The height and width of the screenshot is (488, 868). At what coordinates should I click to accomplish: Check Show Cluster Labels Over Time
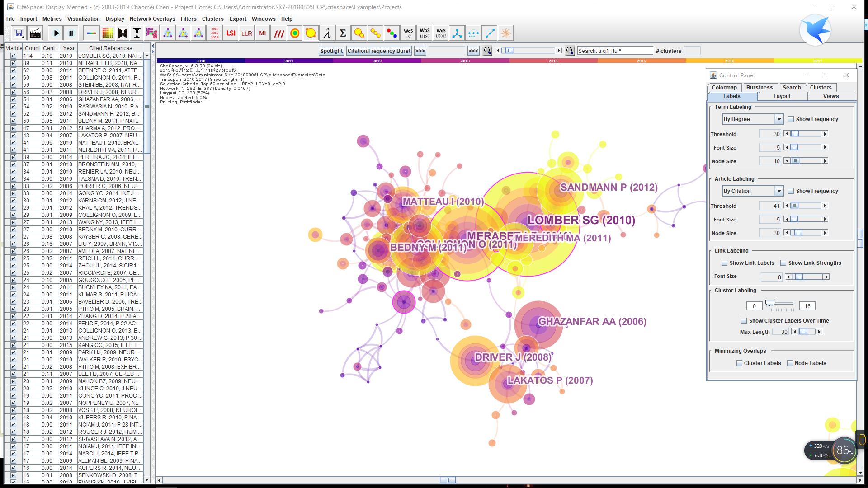(744, 321)
